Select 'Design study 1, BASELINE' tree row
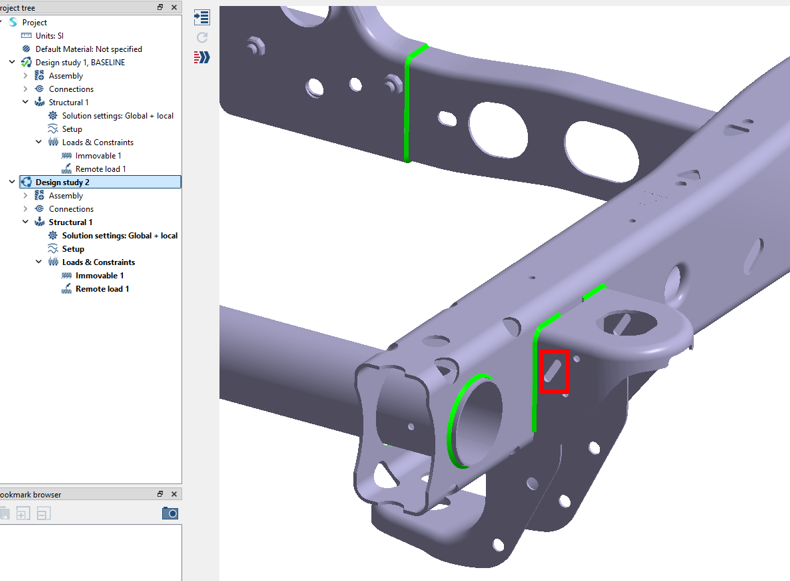790x581 pixels. (80, 62)
